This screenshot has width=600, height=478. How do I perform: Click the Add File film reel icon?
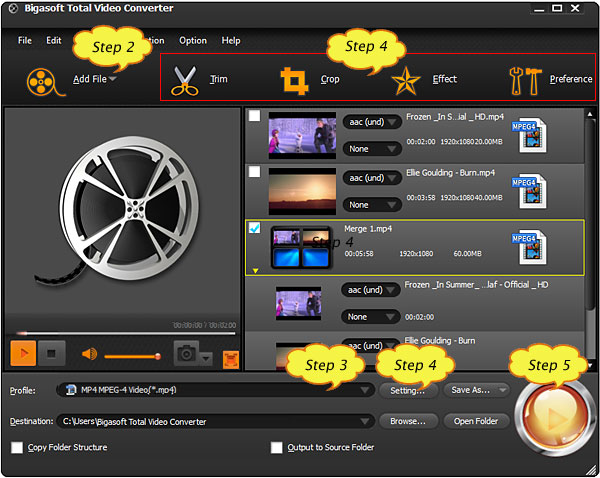click(x=45, y=81)
